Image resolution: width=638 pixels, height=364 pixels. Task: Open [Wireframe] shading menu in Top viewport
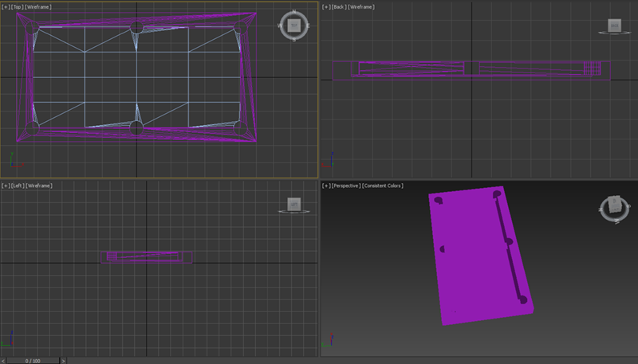pos(38,6)
